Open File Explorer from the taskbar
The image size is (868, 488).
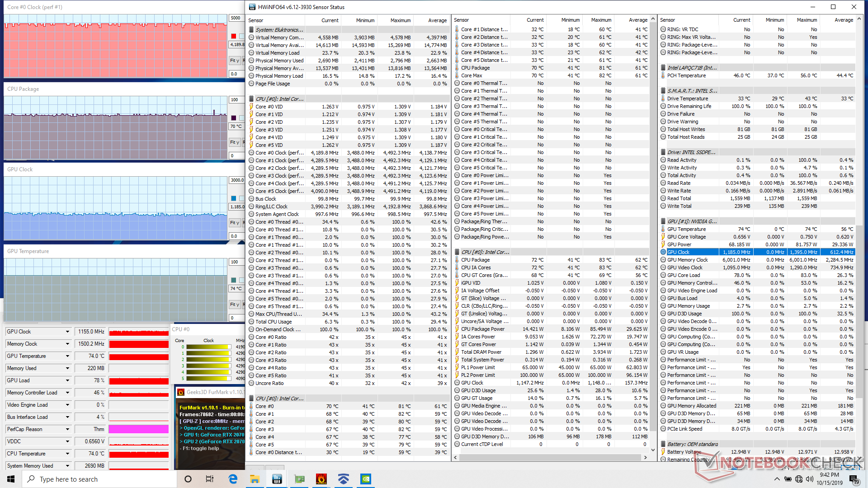point(255,479)
